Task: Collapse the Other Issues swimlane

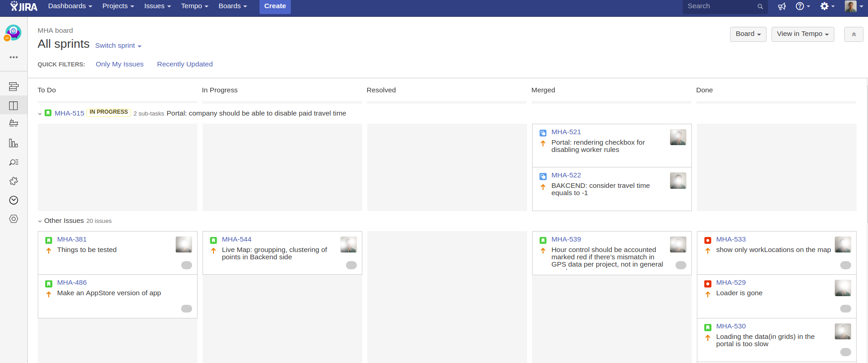Action: tap(40, 221)
